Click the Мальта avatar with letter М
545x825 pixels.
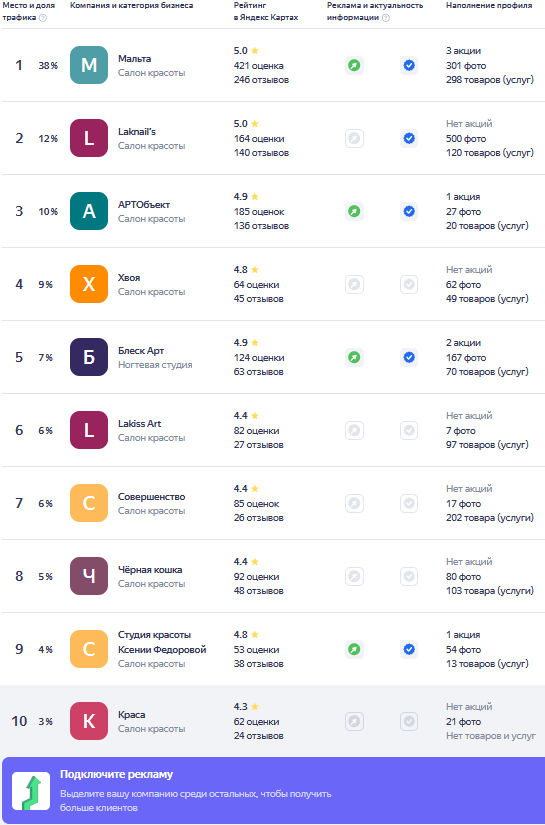pos(89,65)
